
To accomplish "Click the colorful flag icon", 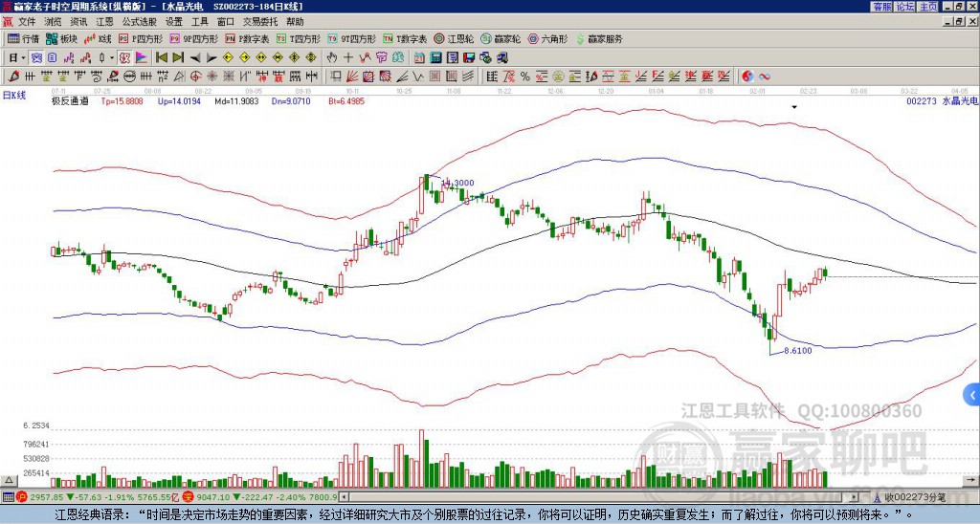I will 142,58.
